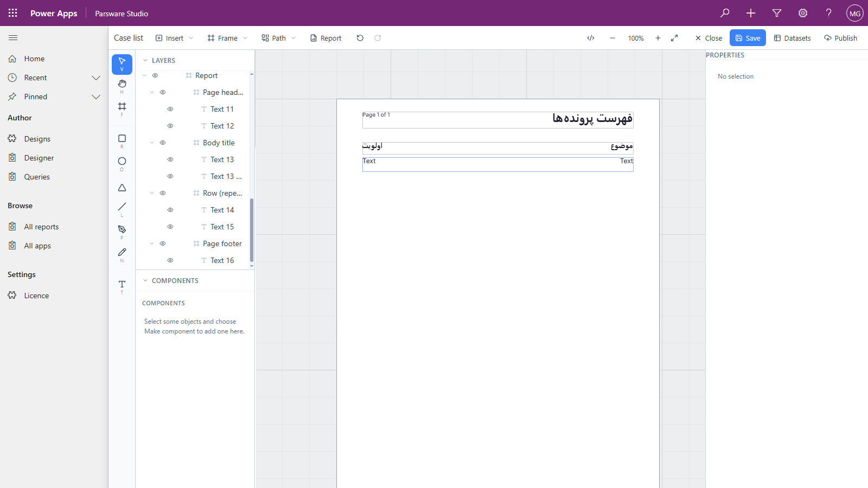Zoom in with the plus icon
Image resolution: width=868 pixels, height=488 pixels.
[x=658, y=38]
